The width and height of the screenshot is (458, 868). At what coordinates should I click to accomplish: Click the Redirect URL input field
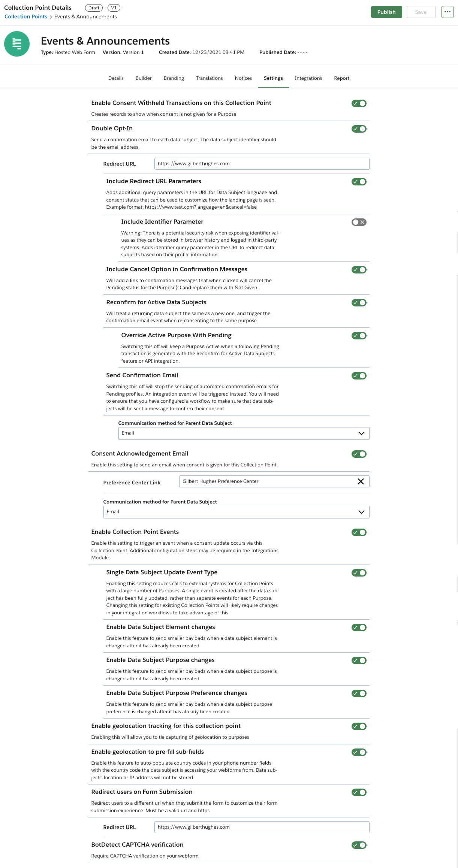tap(261, 164)
